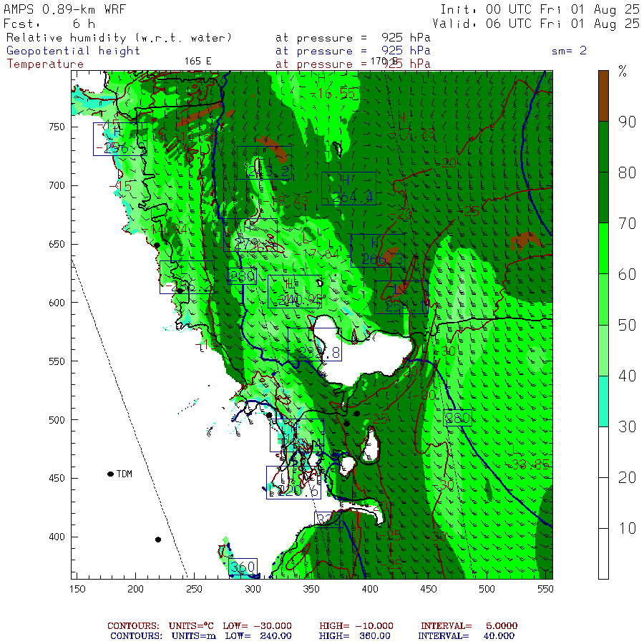Click the '600' vertical axis tick label
This screenshot has width=644, height=644.
57,303
